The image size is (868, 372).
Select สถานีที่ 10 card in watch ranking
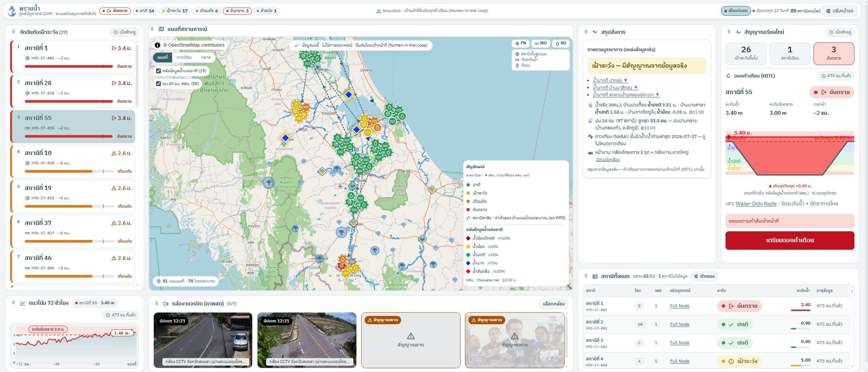point(73,161)
